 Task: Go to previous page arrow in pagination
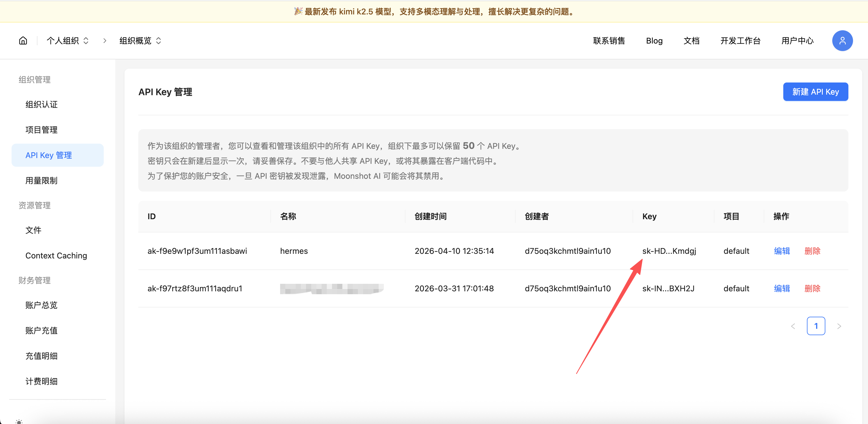coord(793,326)
